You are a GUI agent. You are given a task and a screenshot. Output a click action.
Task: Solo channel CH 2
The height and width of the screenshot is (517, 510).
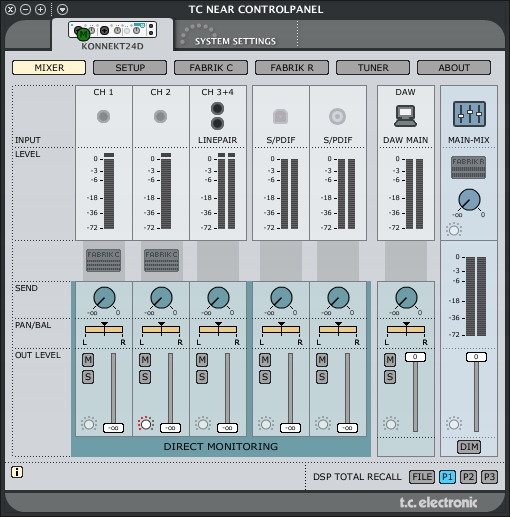click(x=145, y=377)
